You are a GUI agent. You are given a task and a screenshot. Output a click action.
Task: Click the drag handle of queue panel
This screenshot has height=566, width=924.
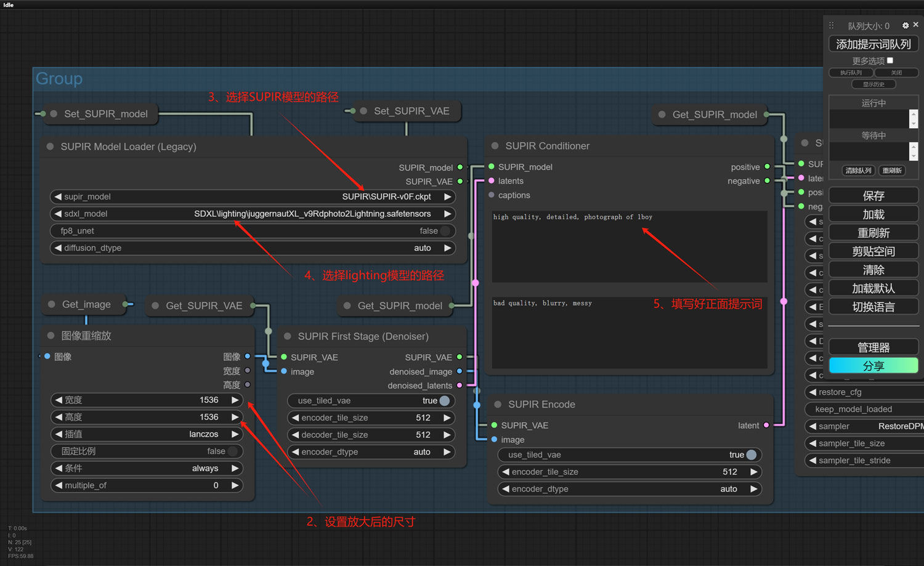click(x=831, y=25)
